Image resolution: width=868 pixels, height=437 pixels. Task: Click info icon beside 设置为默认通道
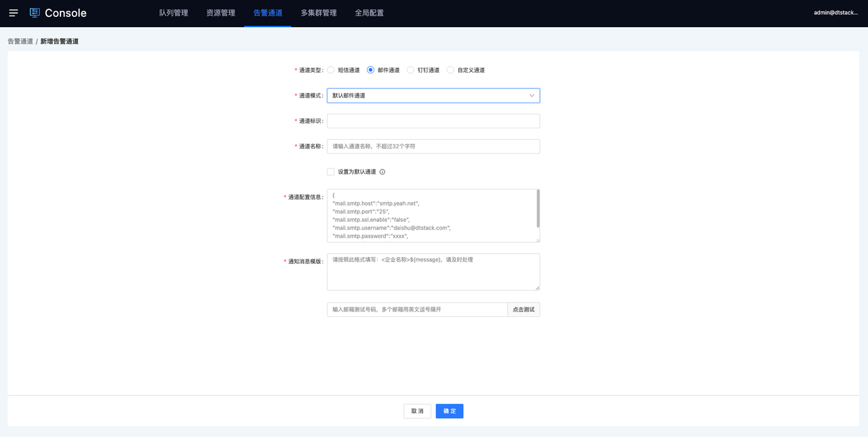382,172
